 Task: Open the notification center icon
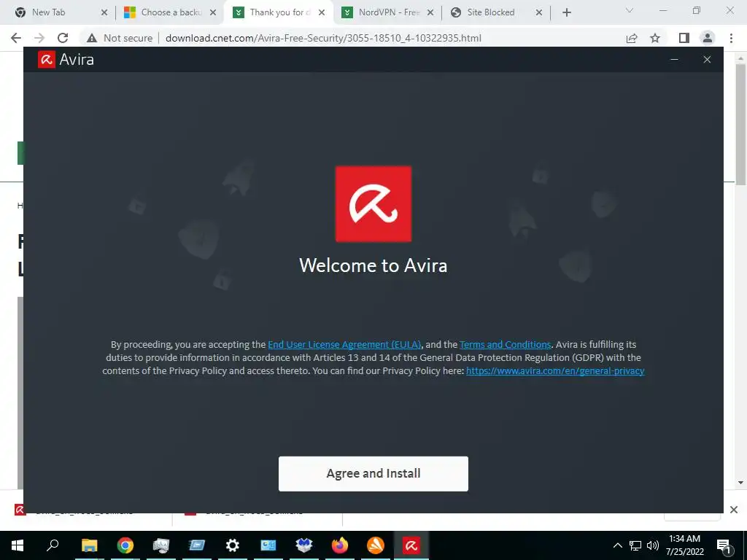(x=724, y=545)
